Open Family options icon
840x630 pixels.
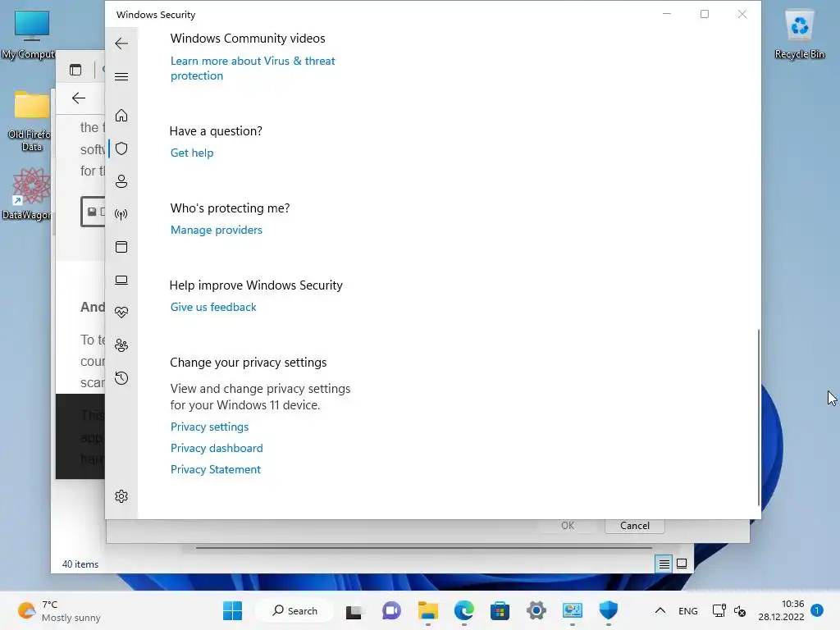[x=121, y=345]
